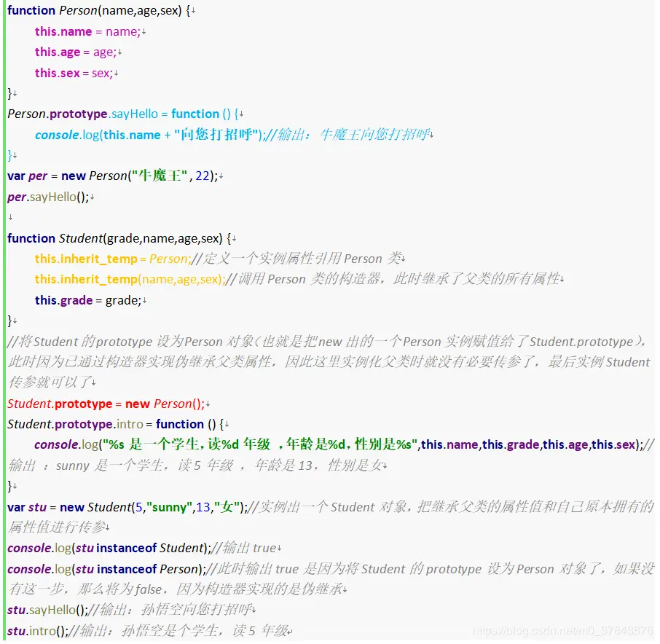This screenshot has width=660, height=644.
Task: Click the stu instanceof Person console.log line
Action: pyautogui.click(x=117, y=568)
